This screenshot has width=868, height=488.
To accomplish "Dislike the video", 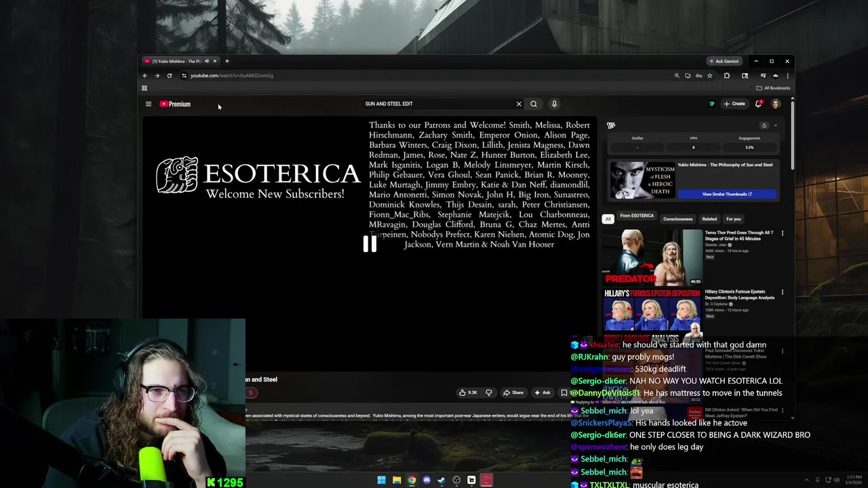I will (x=488, y=392).
